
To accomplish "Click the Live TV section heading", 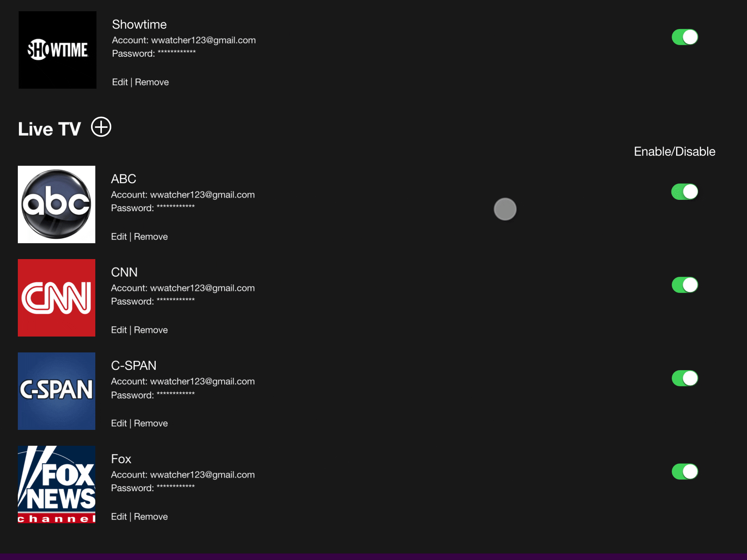I will tap(50, 129).
